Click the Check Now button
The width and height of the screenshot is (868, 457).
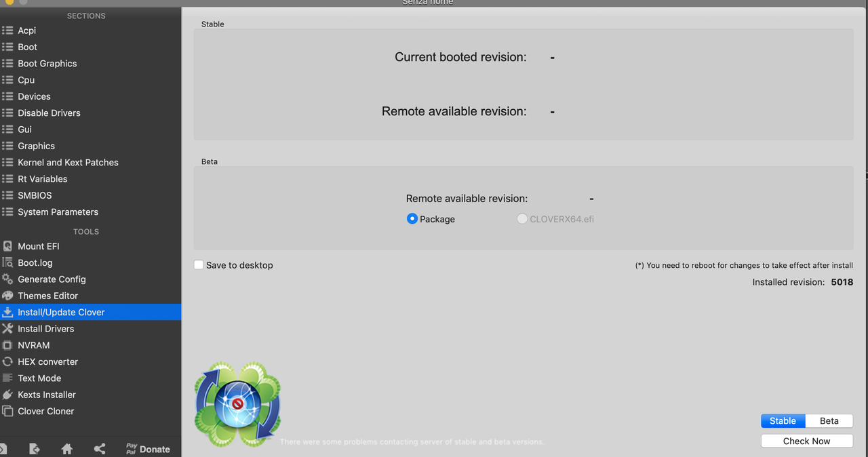point(806,441)
